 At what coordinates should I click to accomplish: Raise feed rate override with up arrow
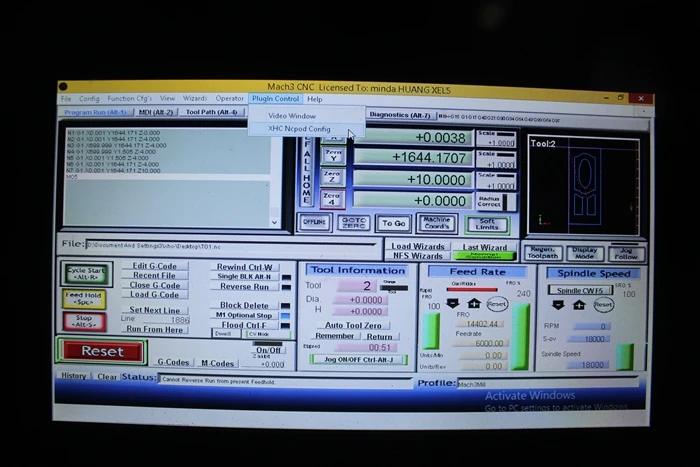[x=474, y=304]
